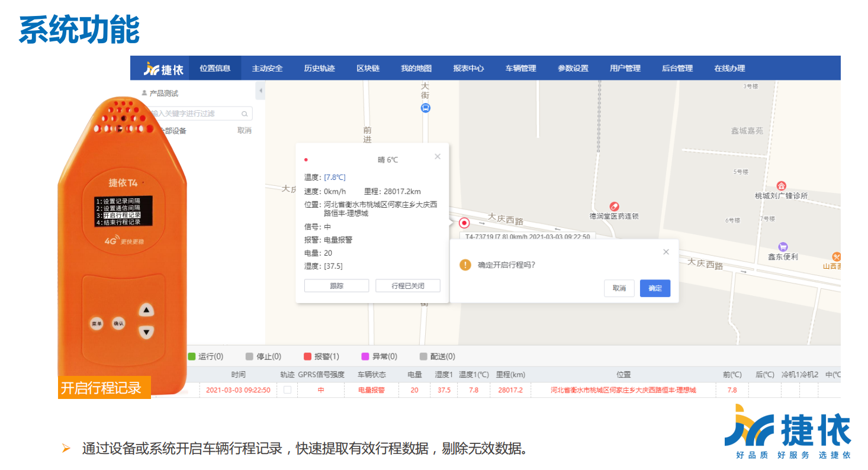Click the 桃城刘广锋诊所 clinic icon
Viewport: 868px width, 470px height.
tap(781, 185)
